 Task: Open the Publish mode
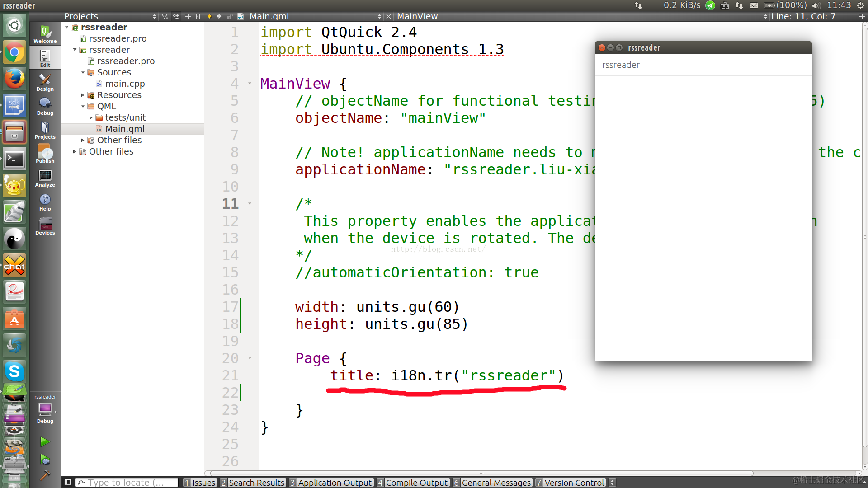click(x=45, y=154)
